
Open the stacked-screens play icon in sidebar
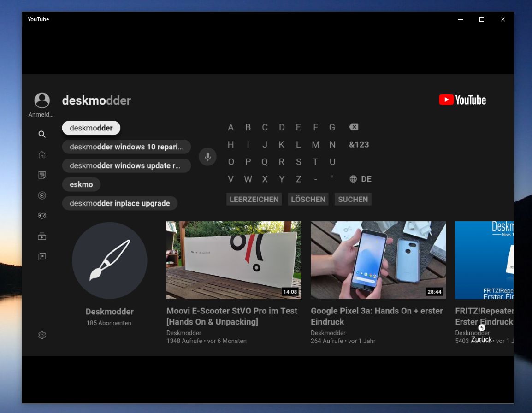point(42,236)
